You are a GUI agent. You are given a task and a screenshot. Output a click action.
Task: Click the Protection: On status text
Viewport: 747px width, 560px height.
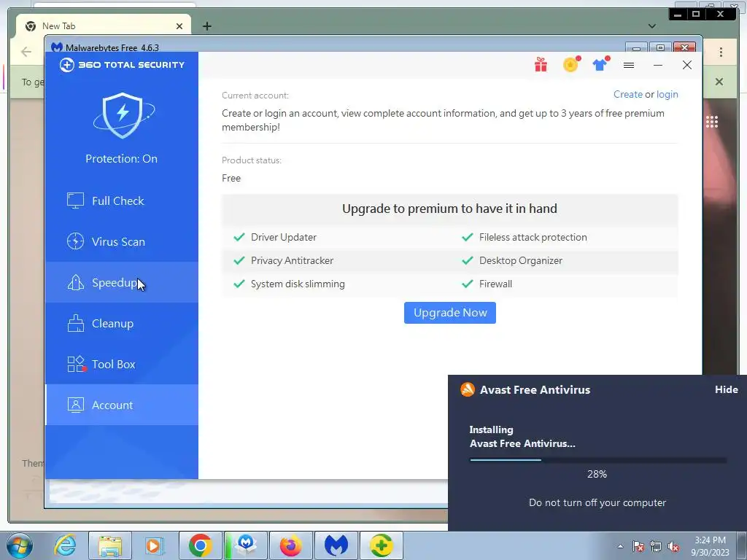122,158
